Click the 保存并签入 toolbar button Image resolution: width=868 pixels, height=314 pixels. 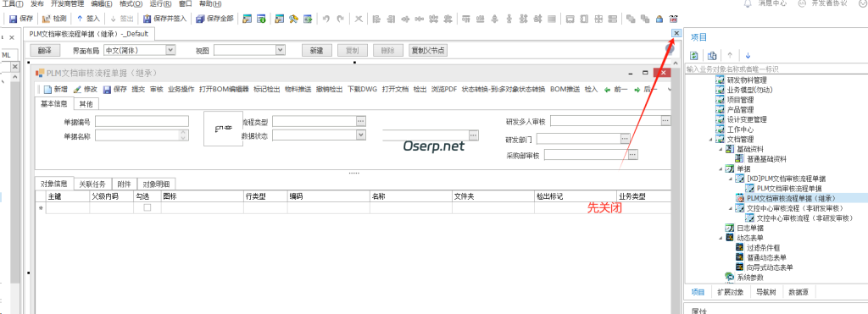[x=165, y=19]
